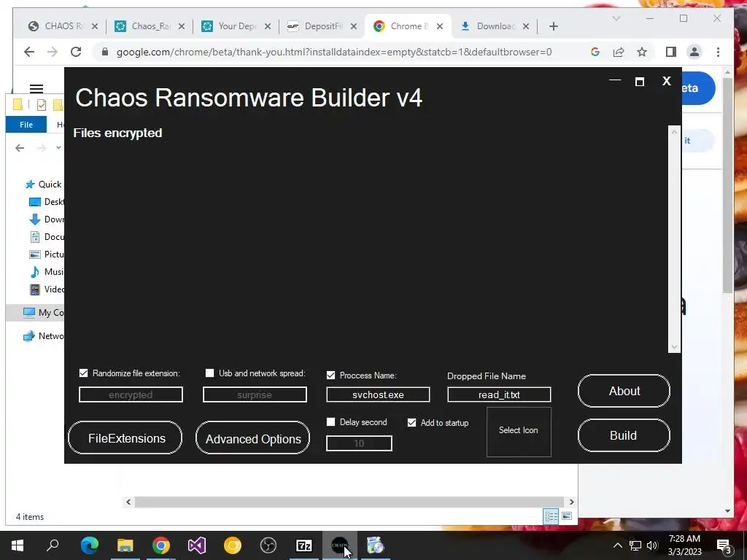Click the Chrome address bar URL

pos(334,52)
